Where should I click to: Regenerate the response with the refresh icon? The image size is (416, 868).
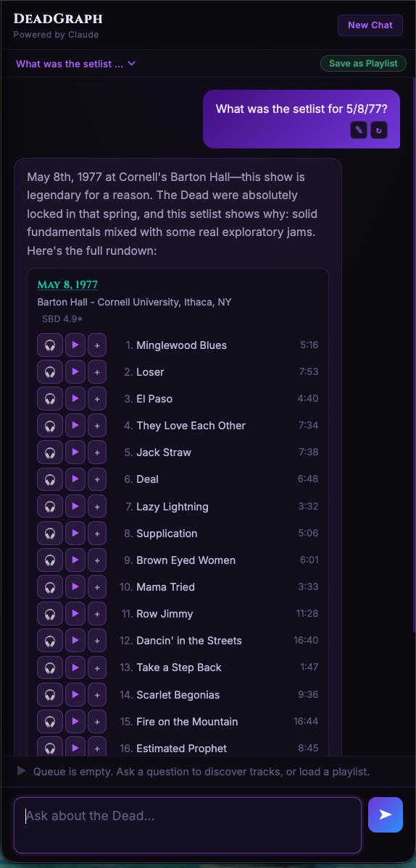click(x=379, y=130)
